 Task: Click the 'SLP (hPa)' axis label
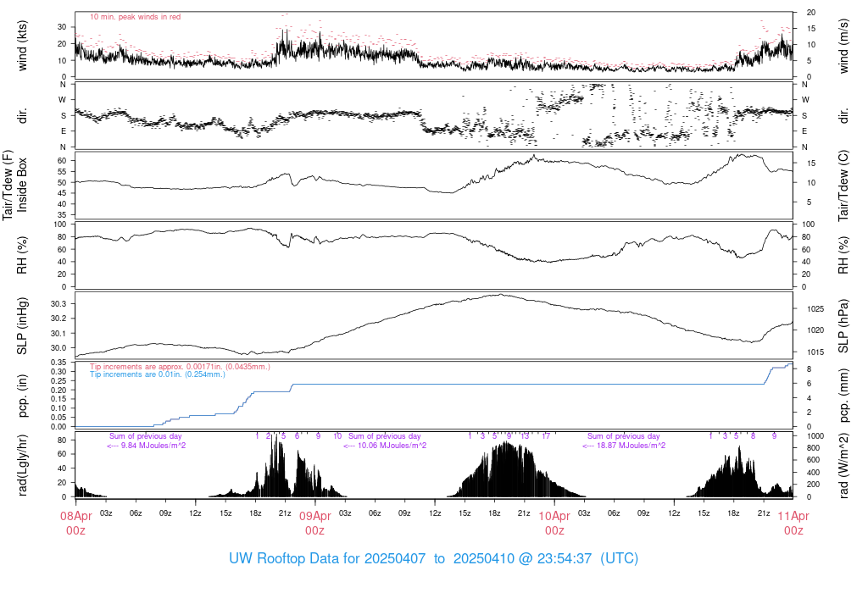[x=843, y=326]
